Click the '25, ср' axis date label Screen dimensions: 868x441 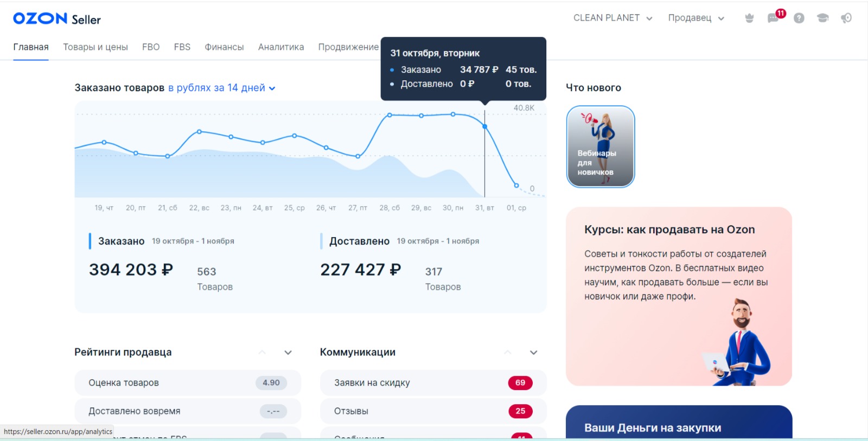coord(295,208)
